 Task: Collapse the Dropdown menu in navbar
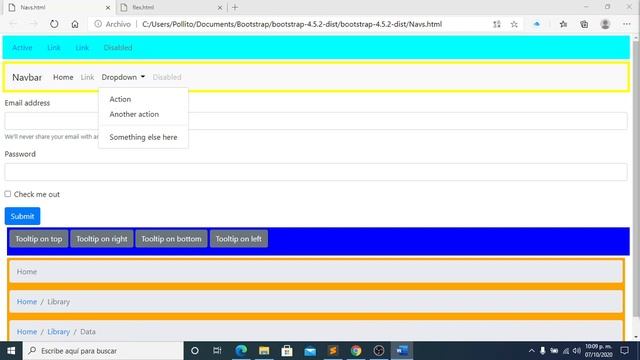123,77
